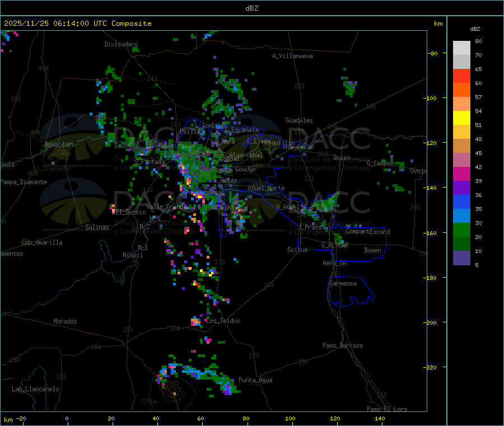504x426 pixels.
Task: Select the green 30 dBZ legend swatch
Action: pyautogui.click(x=461, y=230)
